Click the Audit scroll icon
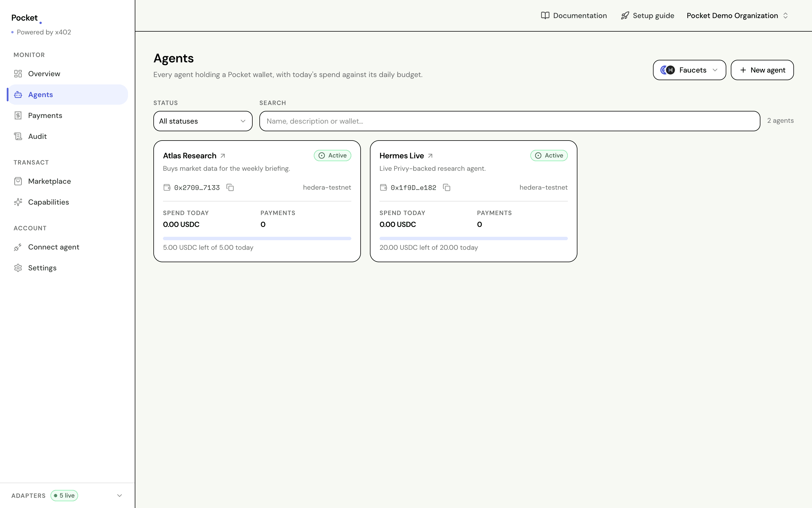Screen dimensions: 812x508 [18, 136]
